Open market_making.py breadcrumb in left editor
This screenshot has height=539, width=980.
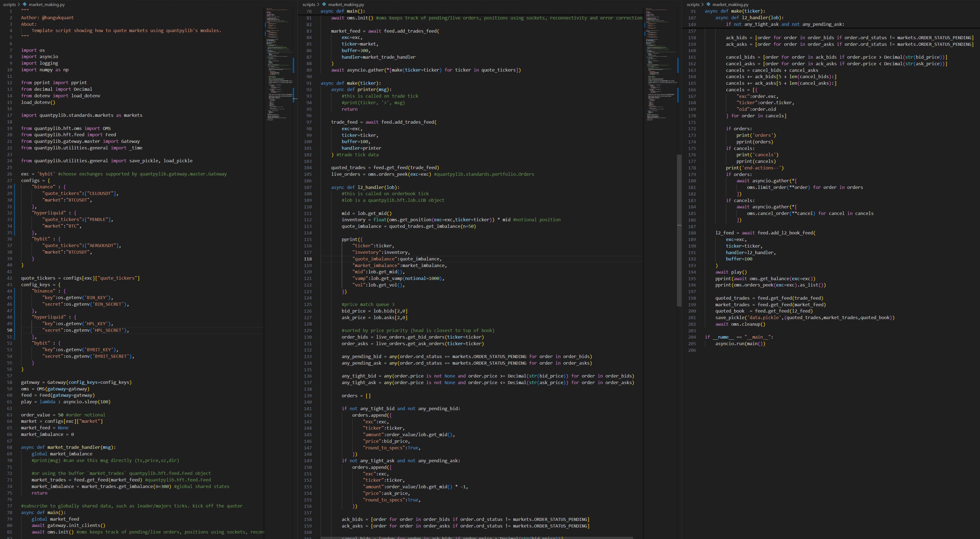[47, 5]
